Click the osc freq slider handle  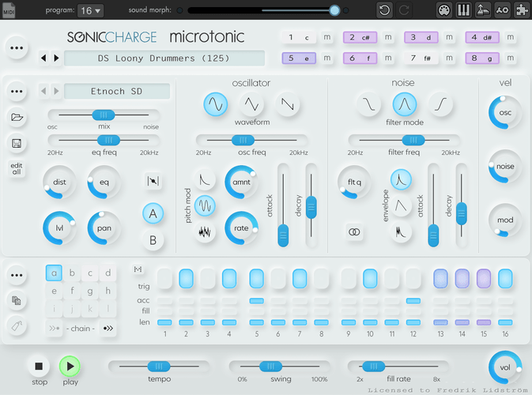(x=243, y=140)
